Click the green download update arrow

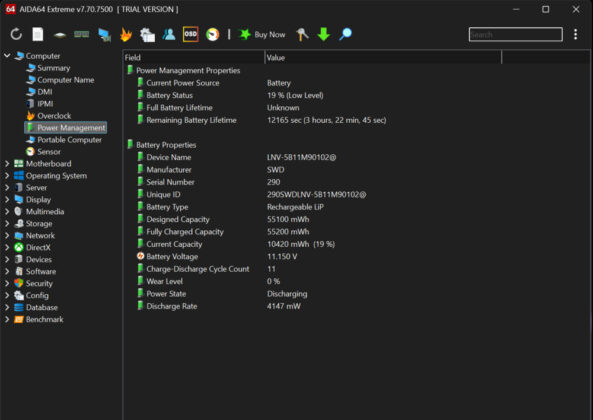[324, 34]
